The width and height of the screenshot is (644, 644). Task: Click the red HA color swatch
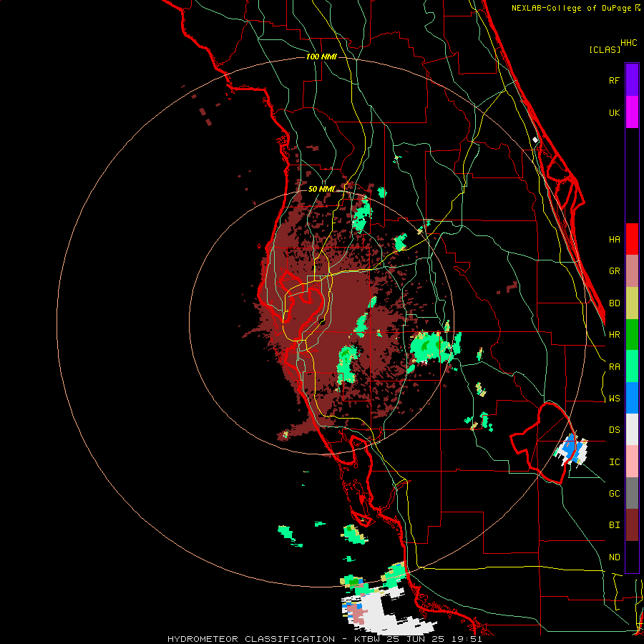[632, 239]
